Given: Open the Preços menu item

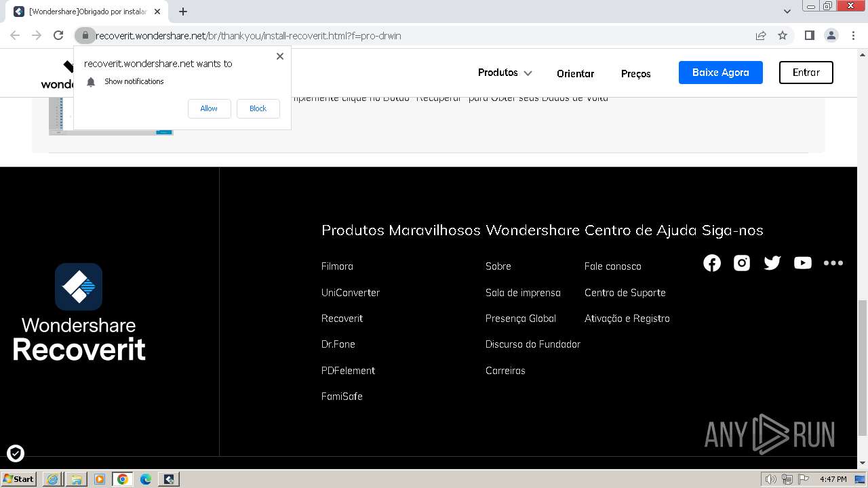Looking at the screenshot, I should click(x=635, y=74).
